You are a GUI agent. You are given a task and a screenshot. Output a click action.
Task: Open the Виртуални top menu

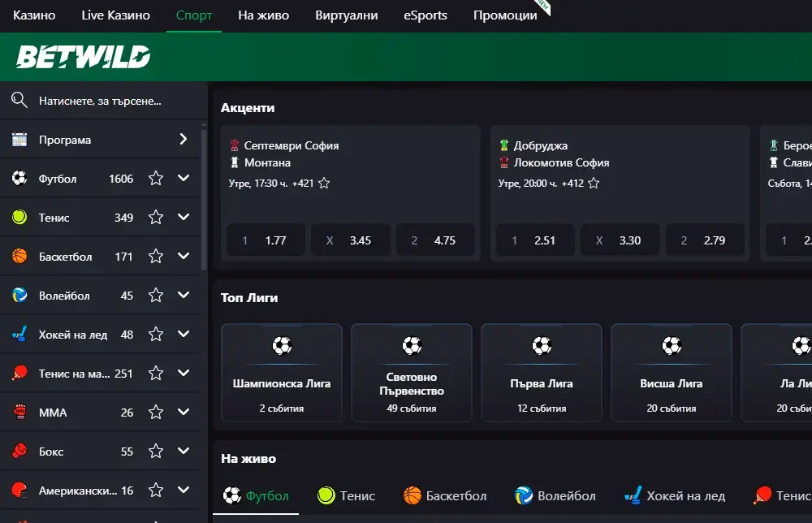coord(347,15)
